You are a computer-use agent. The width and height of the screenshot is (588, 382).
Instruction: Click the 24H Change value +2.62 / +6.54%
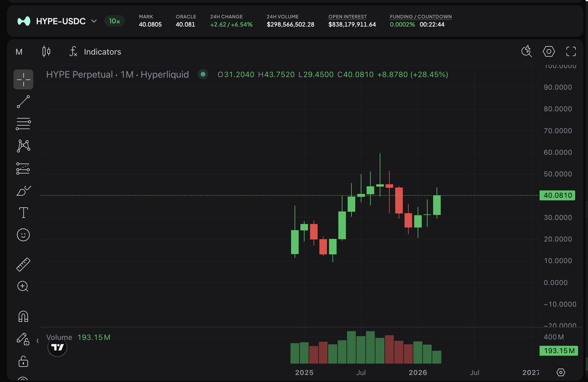(231, 24)
